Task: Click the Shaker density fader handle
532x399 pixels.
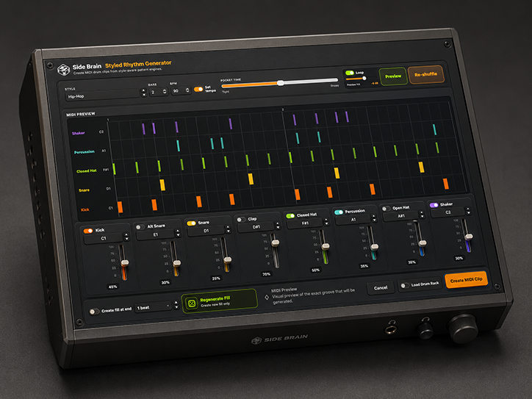Action: click(x=469, y=237)
